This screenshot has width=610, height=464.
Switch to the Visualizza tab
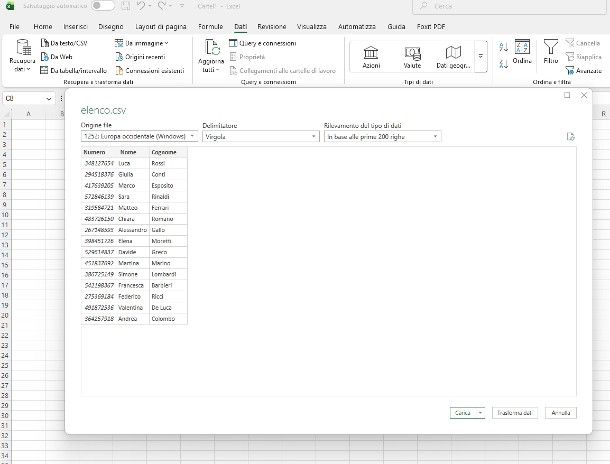(x=312, y=26)
